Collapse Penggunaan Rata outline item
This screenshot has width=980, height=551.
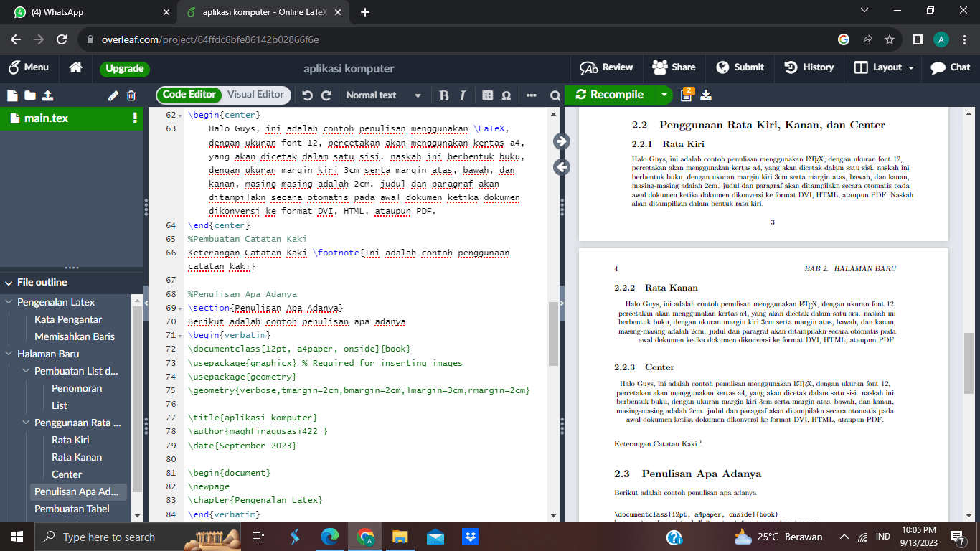pyautogui.click(x=26, y=423)
